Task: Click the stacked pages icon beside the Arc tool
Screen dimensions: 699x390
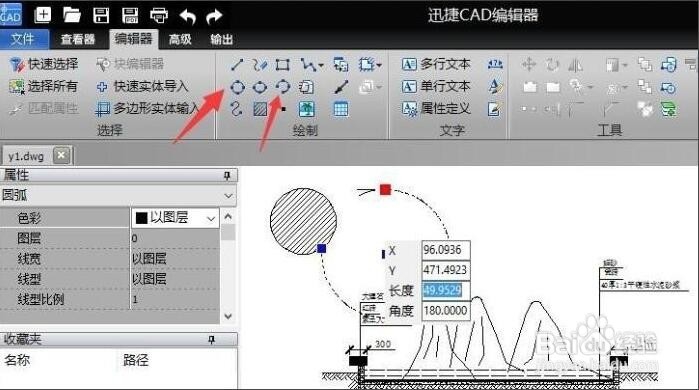Action: 307,87
